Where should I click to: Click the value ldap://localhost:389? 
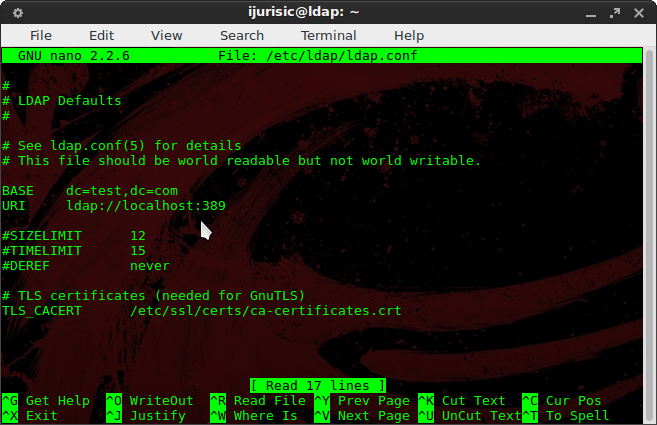pyautogui.click(x=146, y=206)
